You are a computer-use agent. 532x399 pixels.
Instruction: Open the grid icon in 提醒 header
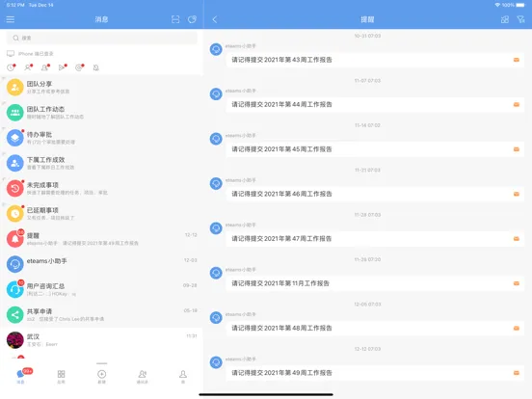tap(505, 19)
